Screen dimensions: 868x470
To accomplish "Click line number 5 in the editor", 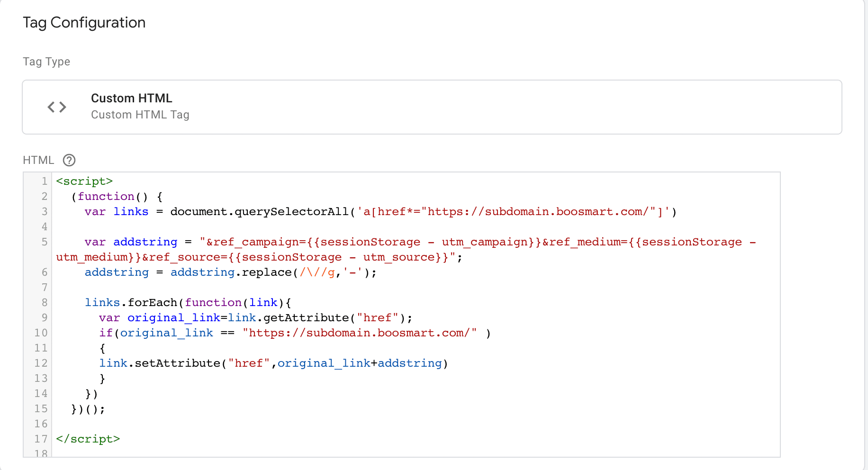I will click(x=44, y=242).
